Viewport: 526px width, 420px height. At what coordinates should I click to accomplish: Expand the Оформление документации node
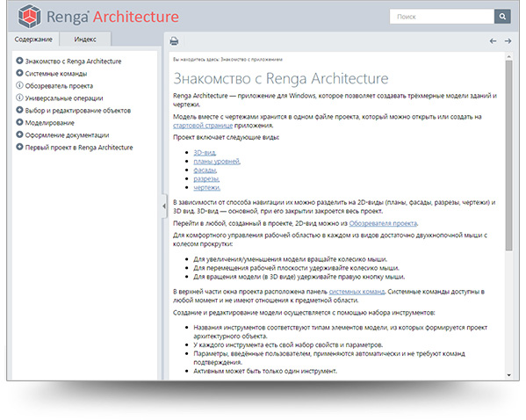pos(19,134)
